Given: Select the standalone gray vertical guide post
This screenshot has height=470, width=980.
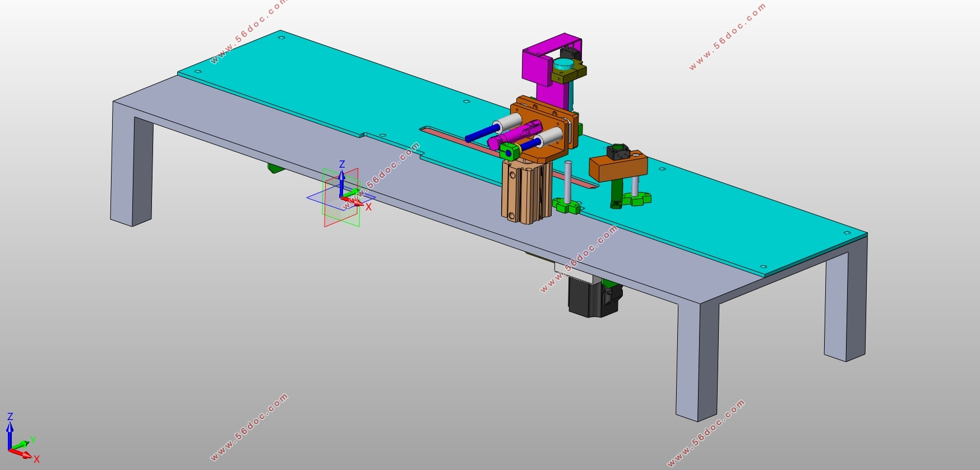Looking at the screenshot, I should [x=568, y=182].
